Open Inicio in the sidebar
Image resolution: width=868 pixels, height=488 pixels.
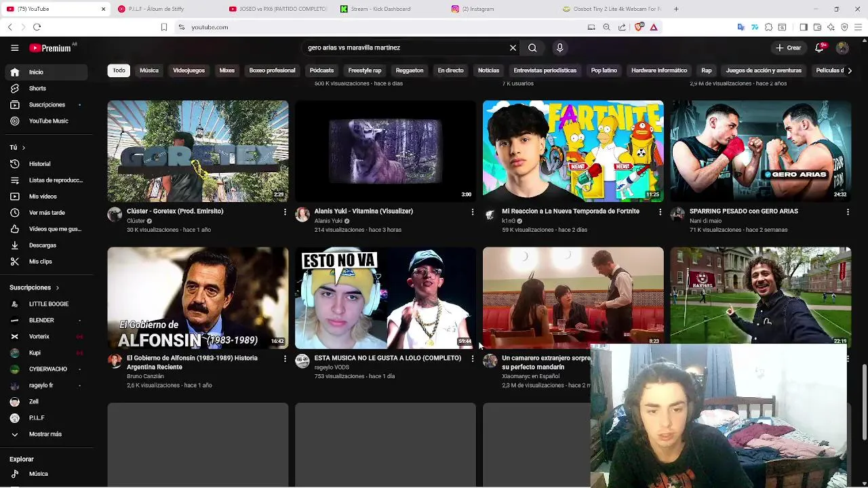click(x=46, y=72)
